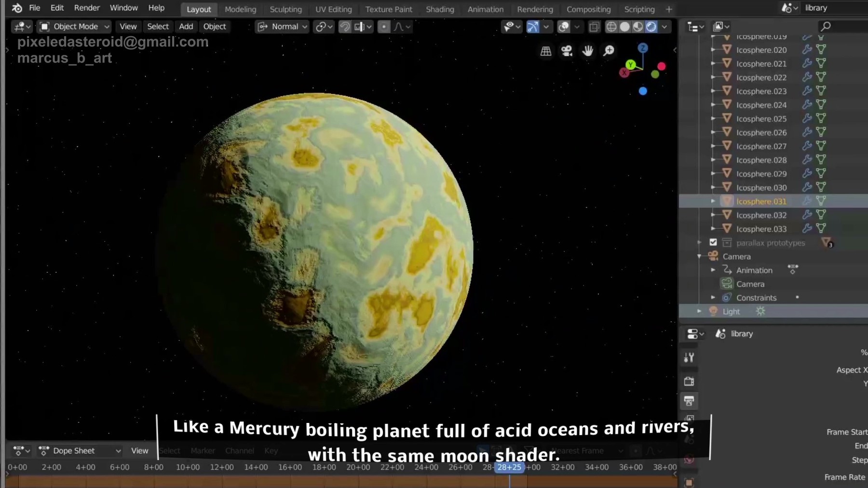Open the snapping options dropdown
The width and height of the screenshot is (868, 488).
[363, 26]
